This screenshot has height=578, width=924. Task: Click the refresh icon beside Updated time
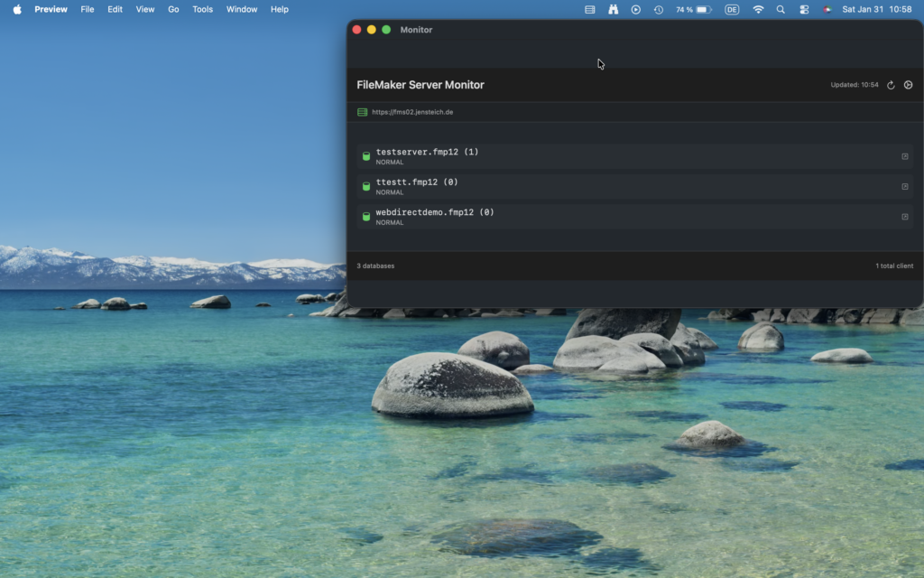pyautogui.click(x=891, y=85)
